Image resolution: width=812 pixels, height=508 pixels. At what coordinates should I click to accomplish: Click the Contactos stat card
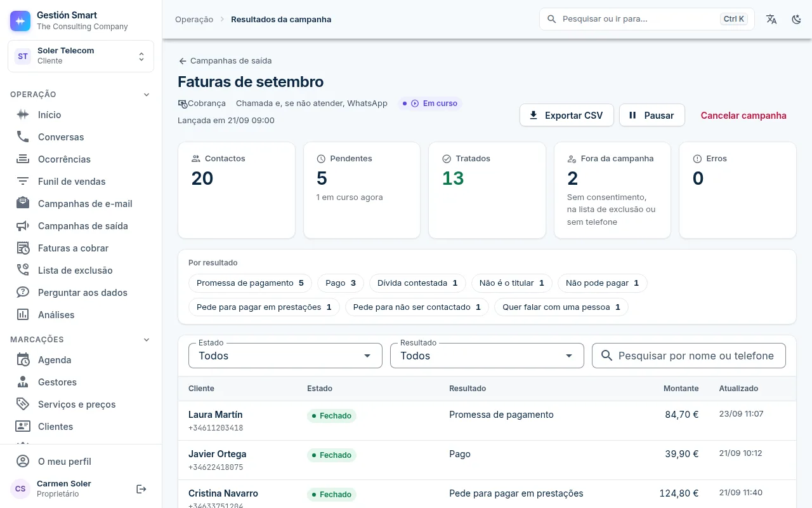(237, 190)
